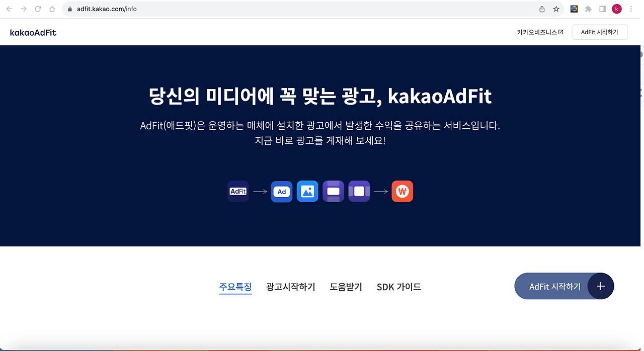Image resolution: width=644 pixels, height=351 pixels.
Task: Select the SDK 가이드 tab
Action: click(x=399, y=287)
